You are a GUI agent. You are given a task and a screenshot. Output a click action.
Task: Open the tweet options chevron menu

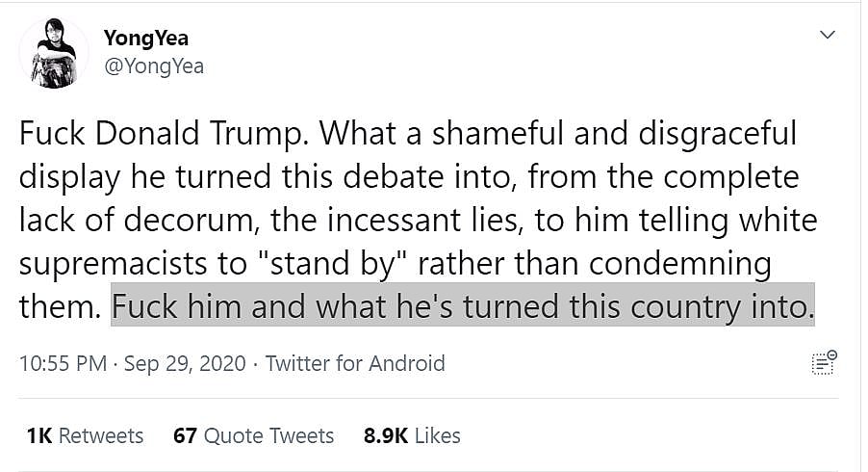click(x=826, y=36)
